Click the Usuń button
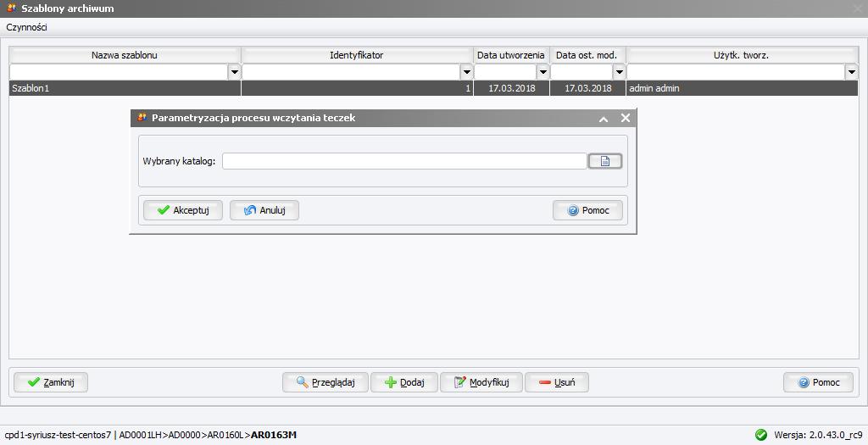 [x=557, y=382]
